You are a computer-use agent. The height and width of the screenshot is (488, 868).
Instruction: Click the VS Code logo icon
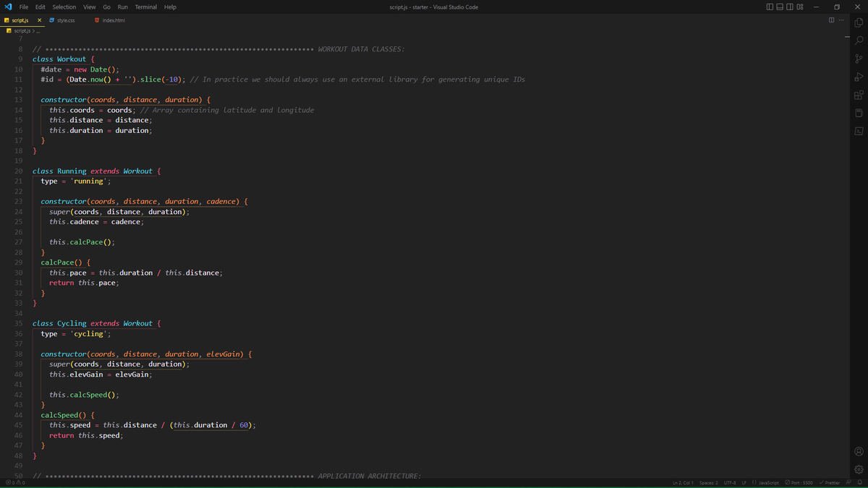pyautogui.click(x=7, y=7)
